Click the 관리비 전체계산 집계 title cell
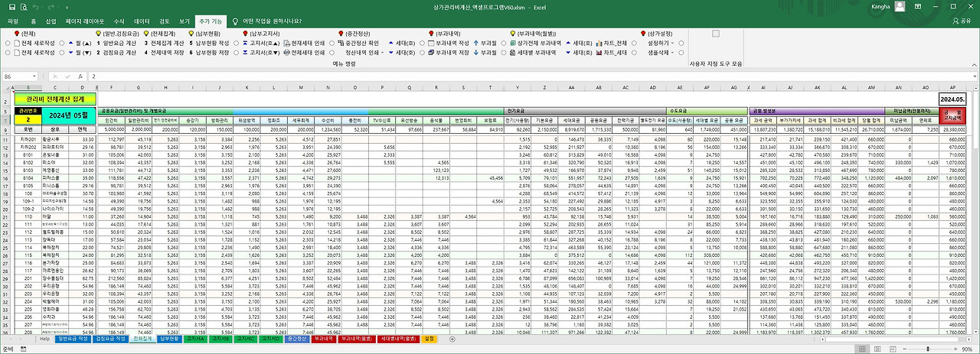This screenshot has height=354, width=980. click(55, 99)
